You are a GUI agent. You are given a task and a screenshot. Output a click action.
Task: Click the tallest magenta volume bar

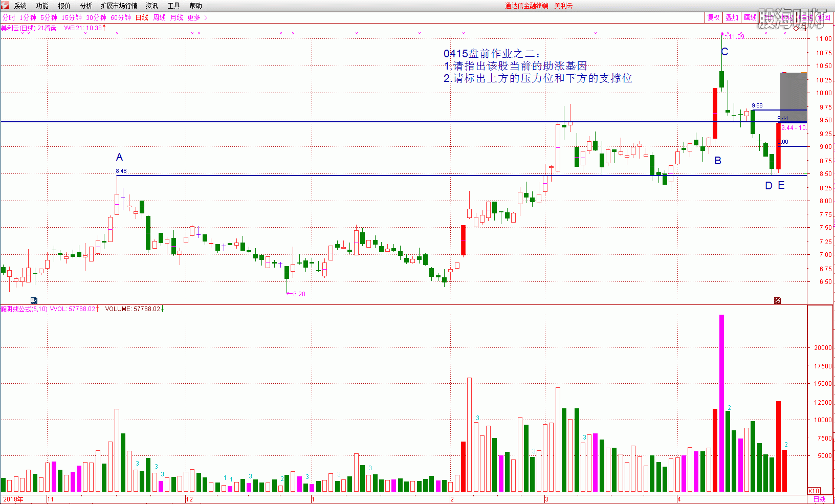coord(722,403)
